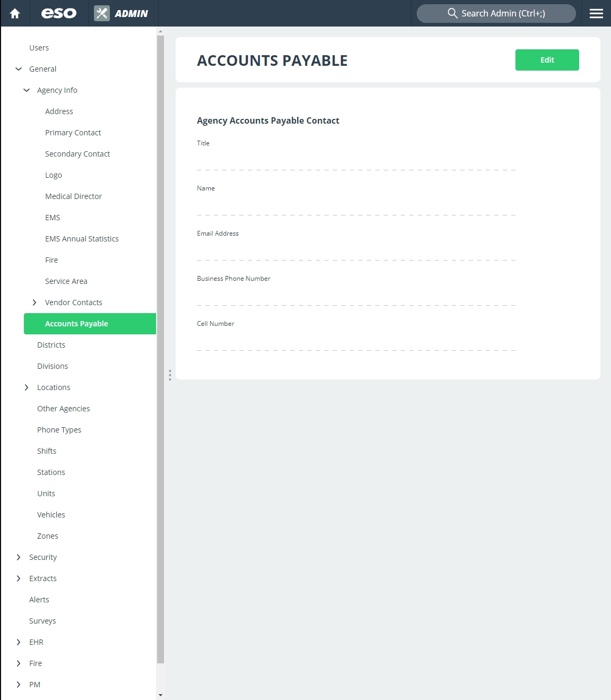The image size is (611, 700).
Task: Open the Medical Director page
Action: (73, 196)
